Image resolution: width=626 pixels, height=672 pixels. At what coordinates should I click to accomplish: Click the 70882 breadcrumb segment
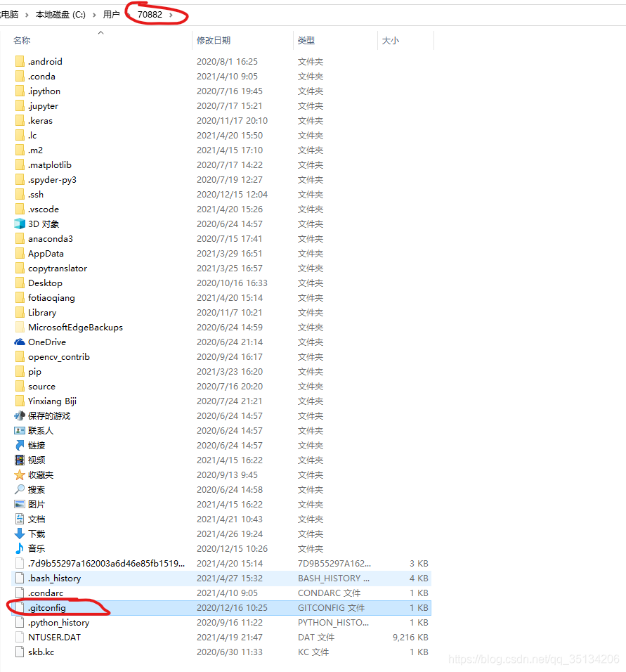(x=150, y=15)
